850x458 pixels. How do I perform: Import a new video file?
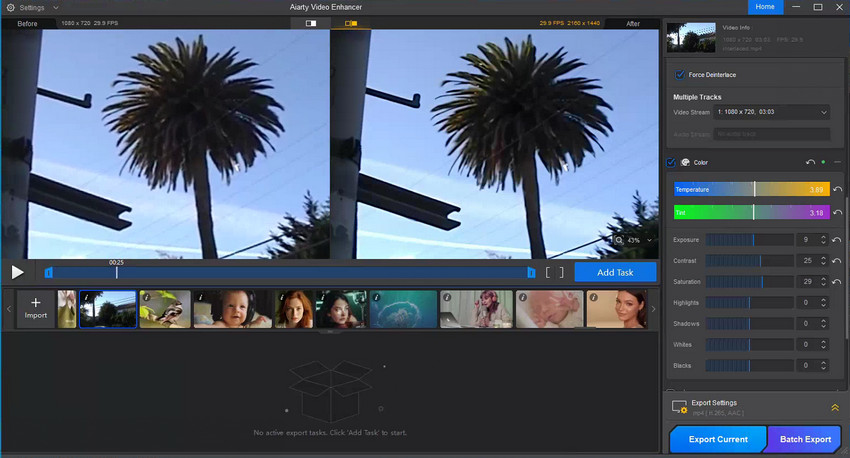pyautogui.click(x=36, y=308)
